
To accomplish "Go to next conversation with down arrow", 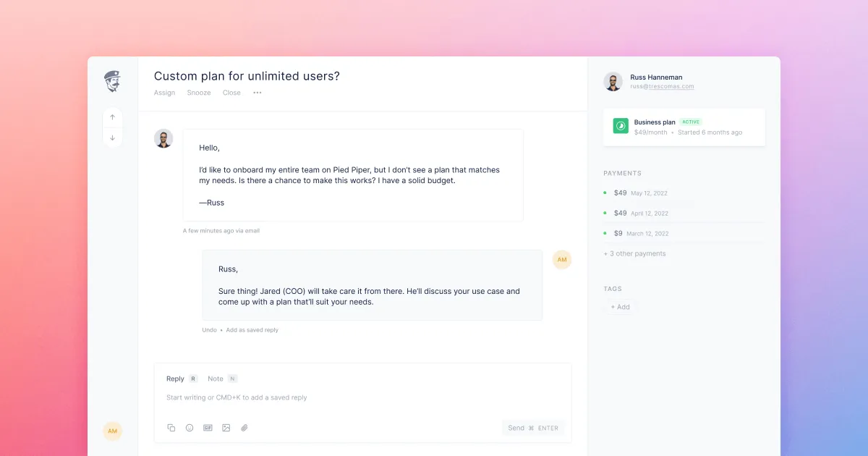I will [x=112, y=138].
